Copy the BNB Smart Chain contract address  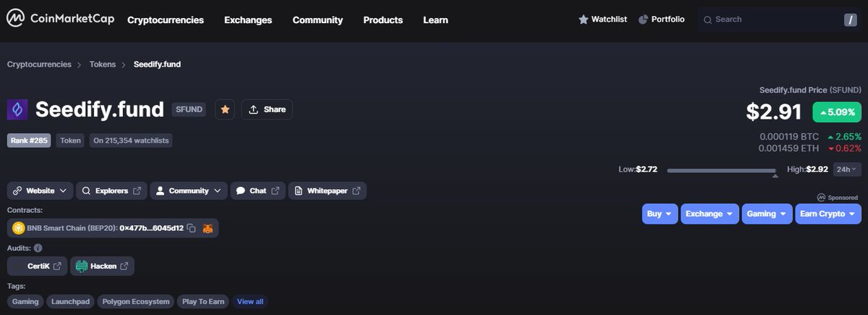pos(192,229)
